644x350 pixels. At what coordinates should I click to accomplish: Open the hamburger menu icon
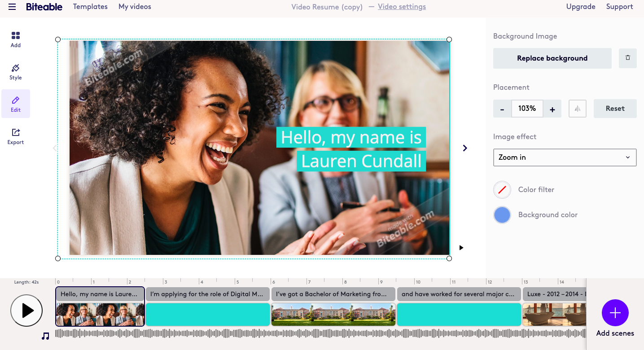[12, 7]
